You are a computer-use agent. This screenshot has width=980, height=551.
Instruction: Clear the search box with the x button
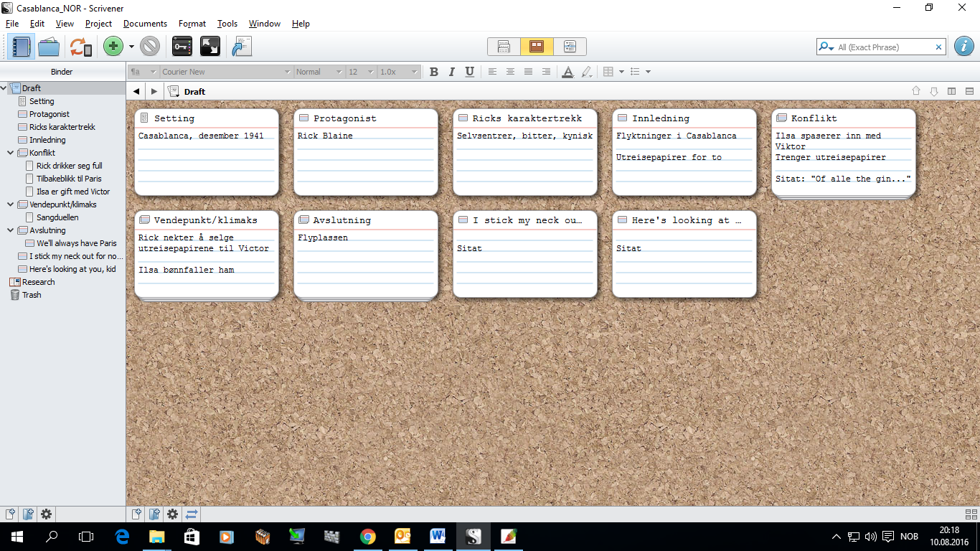coord(938,47)
